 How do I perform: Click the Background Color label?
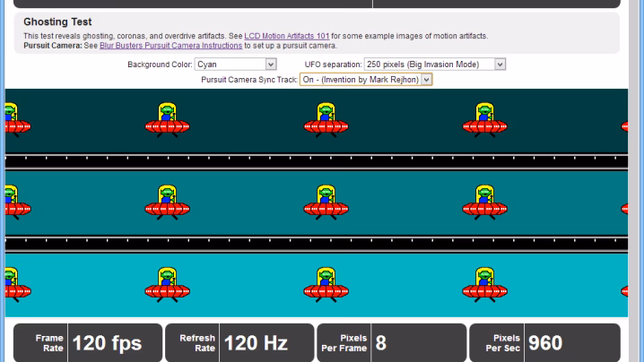coord(160,65)
